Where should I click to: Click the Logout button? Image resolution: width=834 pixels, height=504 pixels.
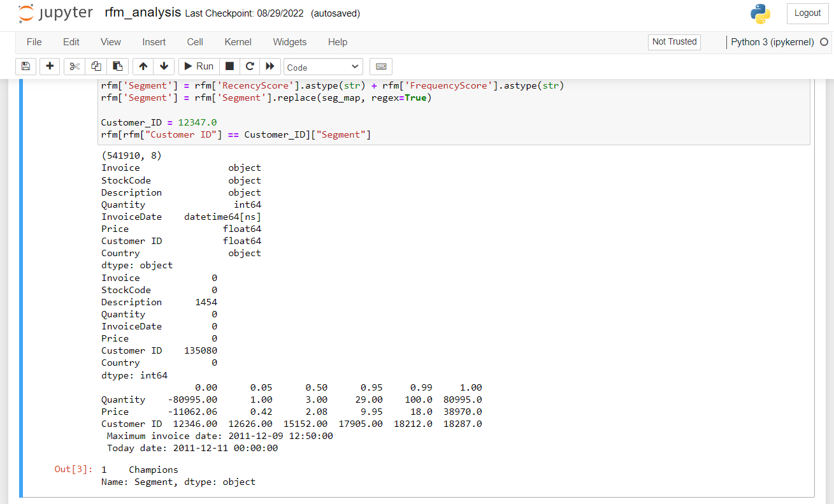[x=807, y=13]
